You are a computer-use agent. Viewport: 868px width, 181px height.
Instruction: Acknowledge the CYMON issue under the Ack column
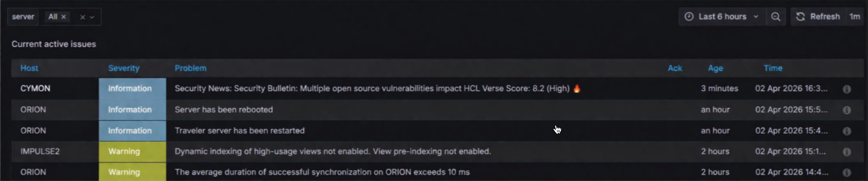point(675,89)
